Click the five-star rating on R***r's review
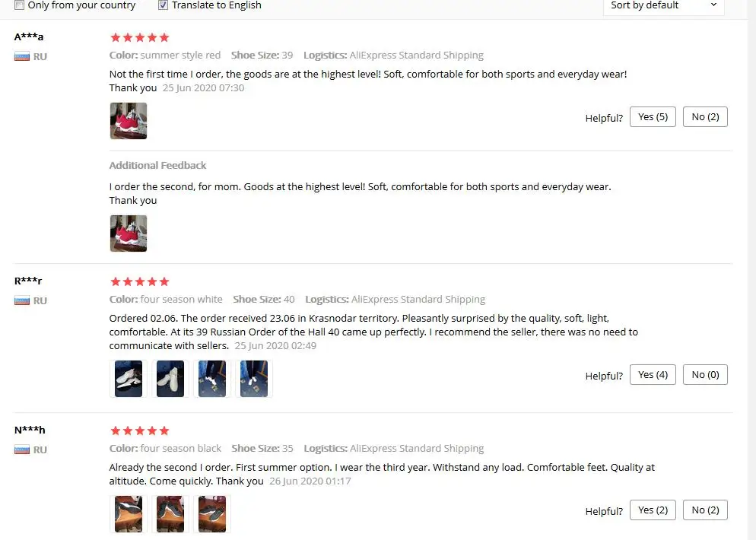This screenshot has height=540, width=756. click(140, 281)
